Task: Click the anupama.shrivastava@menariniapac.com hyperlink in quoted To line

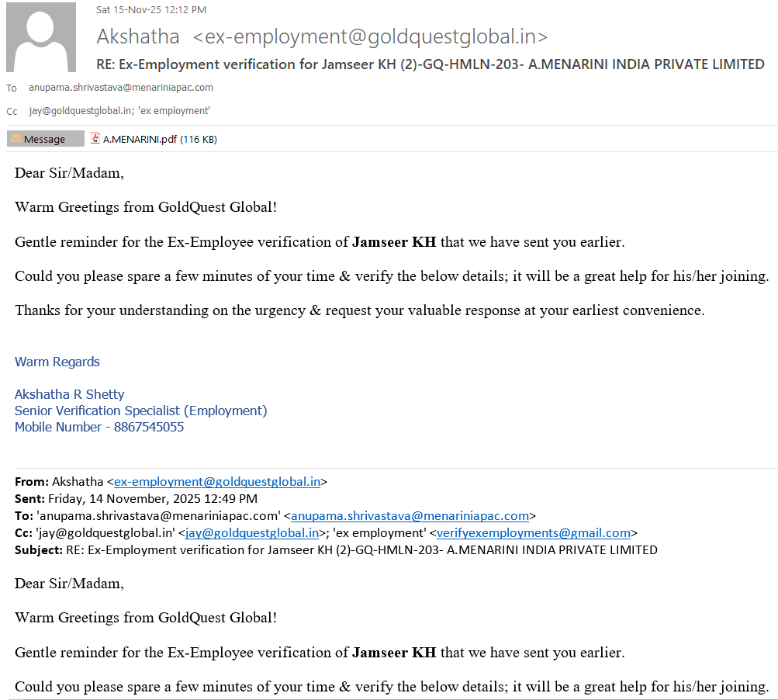Action: click(410, 516)
